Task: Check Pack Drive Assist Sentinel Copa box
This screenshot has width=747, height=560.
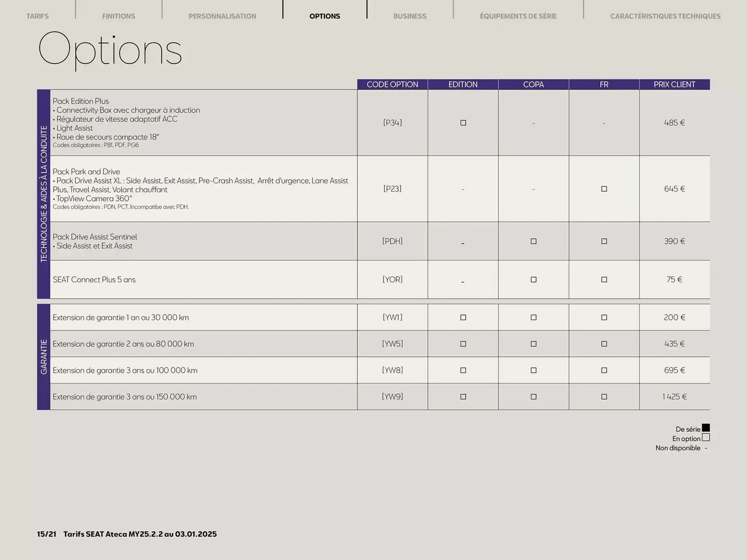Action: coord(533,241)
